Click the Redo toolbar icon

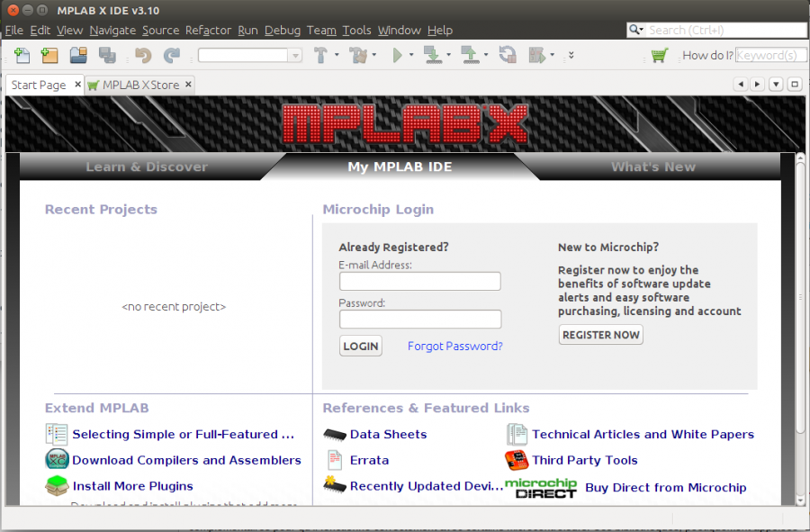coord(172,55)
